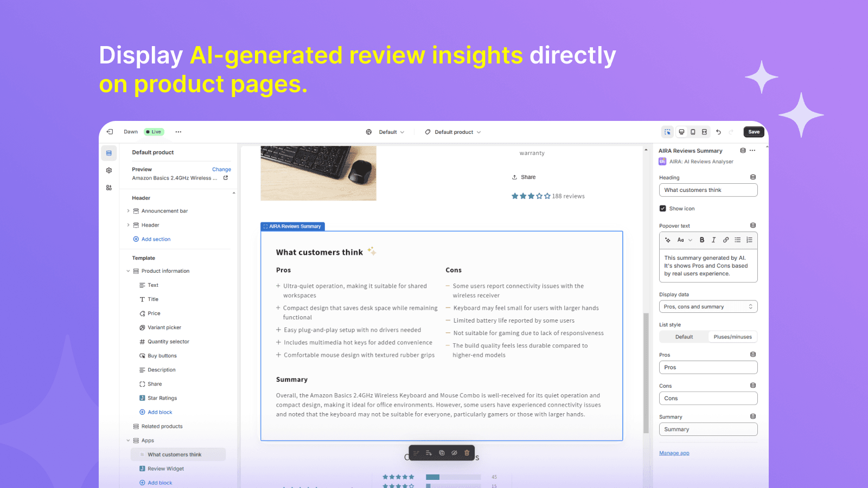Duplicate block using floating toolbar icon

click(x=442, y=453)
